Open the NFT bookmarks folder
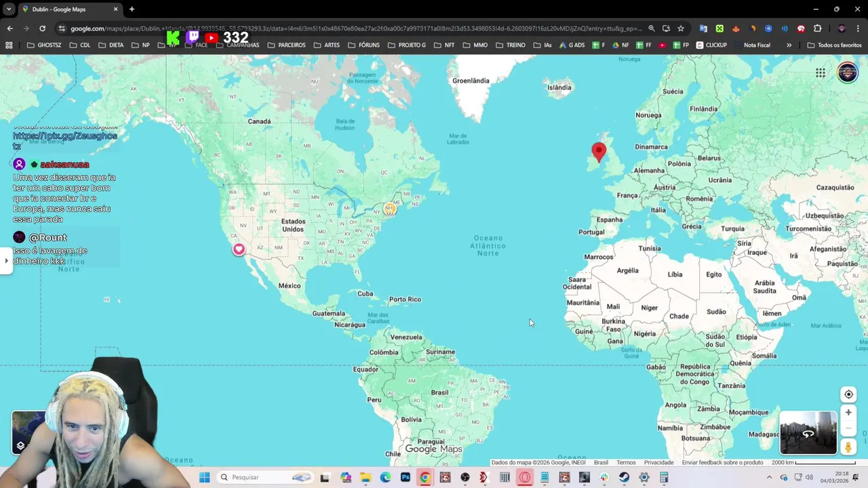 coord(443,45)
